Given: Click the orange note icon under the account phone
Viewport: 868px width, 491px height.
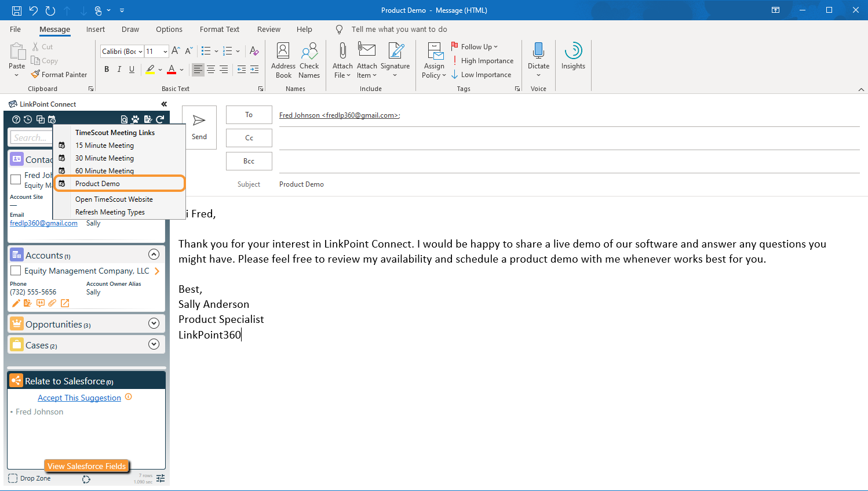Looking at the screenshot, I should [x=27, y=303].
